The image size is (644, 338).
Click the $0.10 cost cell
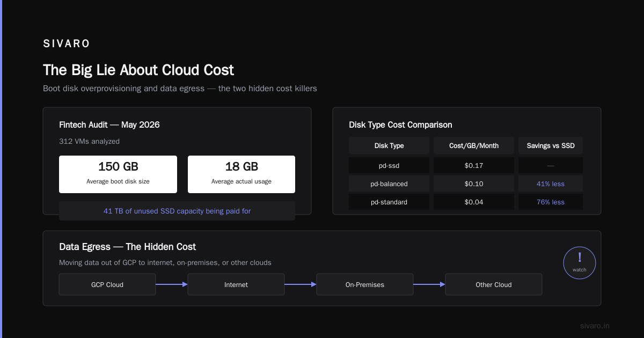474,183
